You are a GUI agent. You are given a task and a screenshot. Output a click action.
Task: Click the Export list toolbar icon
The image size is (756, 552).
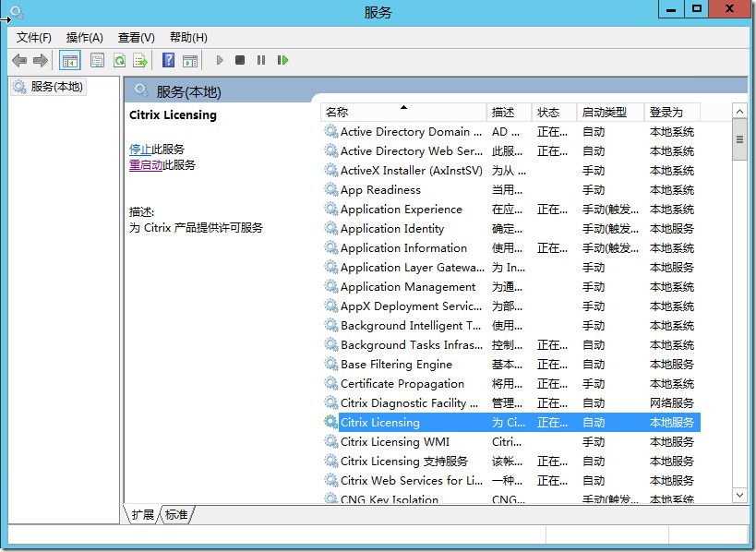coord(140,60)
